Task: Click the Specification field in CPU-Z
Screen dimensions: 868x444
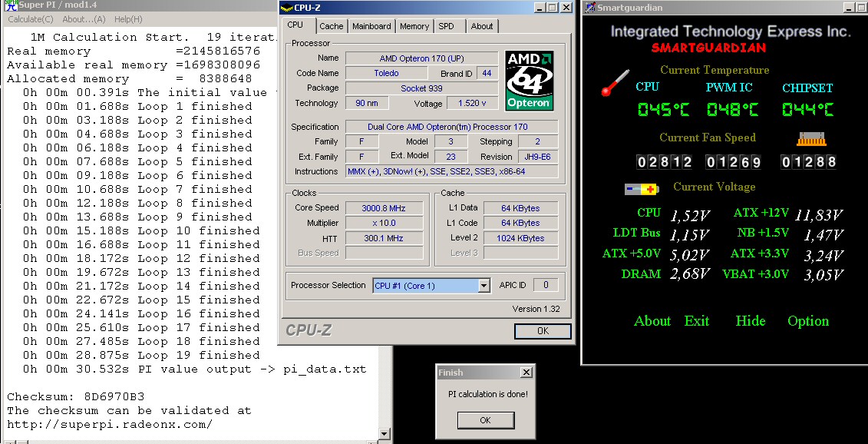Action: pyautogui.click(x=452, y=127)
